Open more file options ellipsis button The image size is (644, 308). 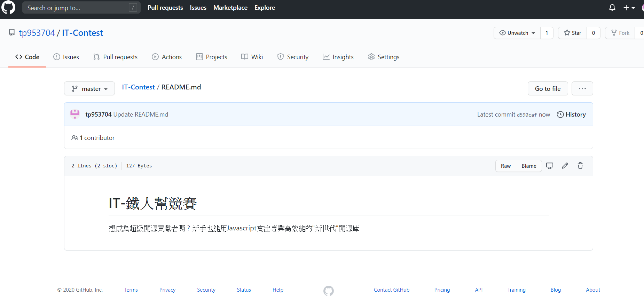[x=582, y=88]
